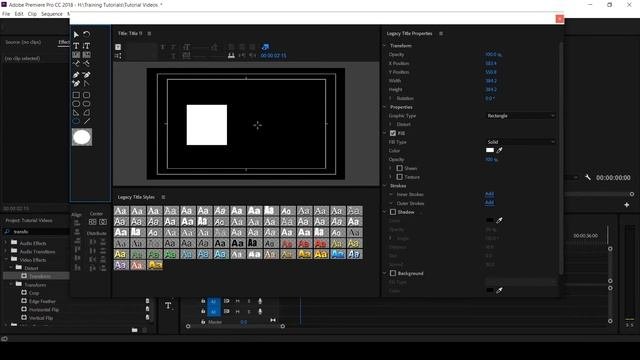Select the Wedge shape tool
This screenshot has width=640, height=360.
(76, 113)
